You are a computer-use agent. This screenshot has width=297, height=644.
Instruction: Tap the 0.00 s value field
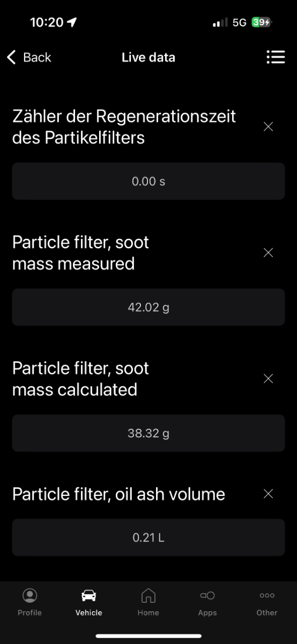pos(148,181)
